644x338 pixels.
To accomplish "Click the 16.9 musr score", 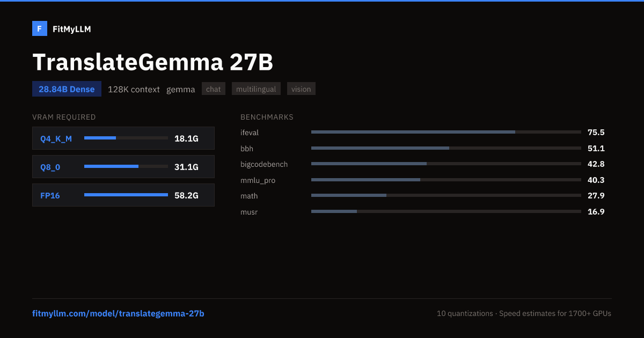I will pyautogui.click(x=596, y=211).
